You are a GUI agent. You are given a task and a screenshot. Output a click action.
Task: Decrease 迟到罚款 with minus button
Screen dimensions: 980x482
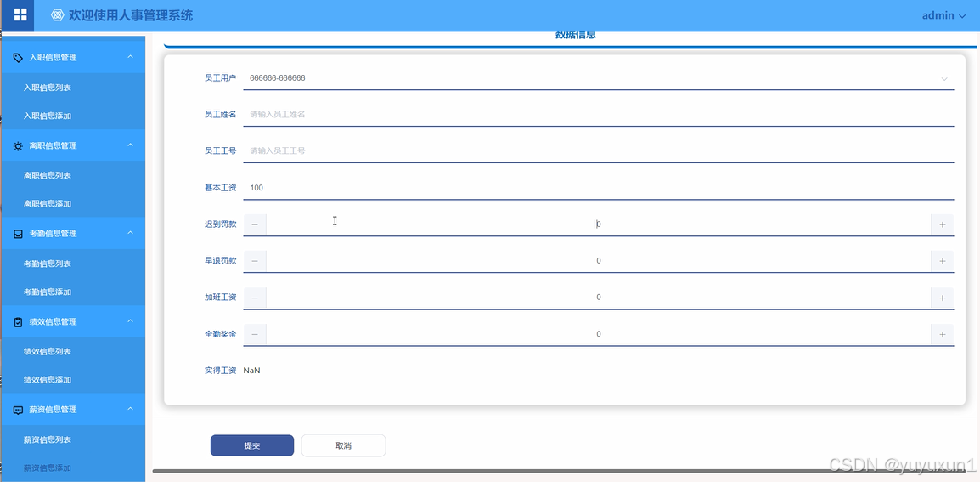pyautogui.click(x=255, y=224)
